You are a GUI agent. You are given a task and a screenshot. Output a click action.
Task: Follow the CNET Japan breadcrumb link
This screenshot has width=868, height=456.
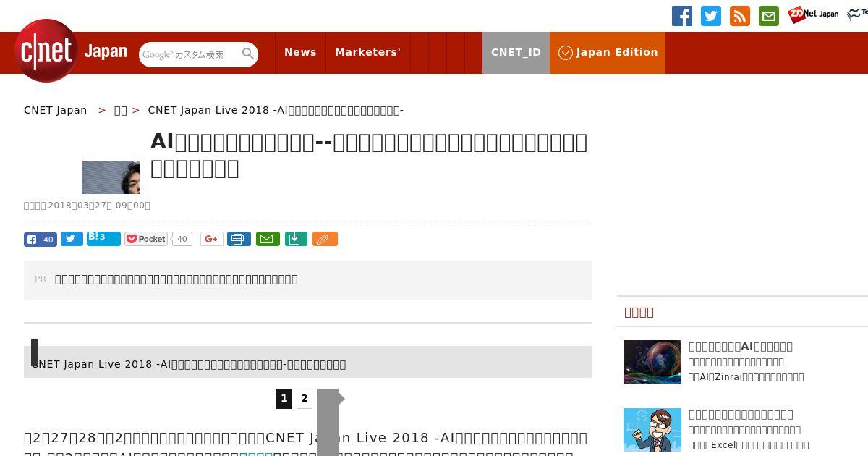tap(56, 110)
